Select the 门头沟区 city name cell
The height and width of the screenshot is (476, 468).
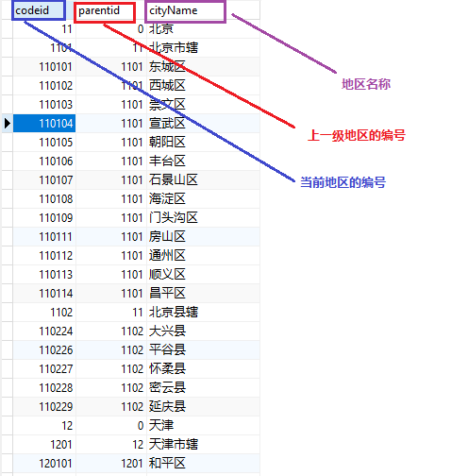tap(203, 217)
